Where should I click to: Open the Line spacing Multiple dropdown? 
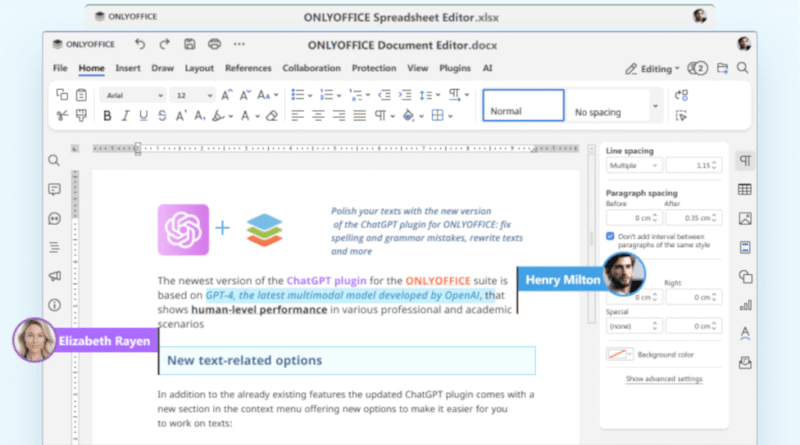[x=633, y=164]
